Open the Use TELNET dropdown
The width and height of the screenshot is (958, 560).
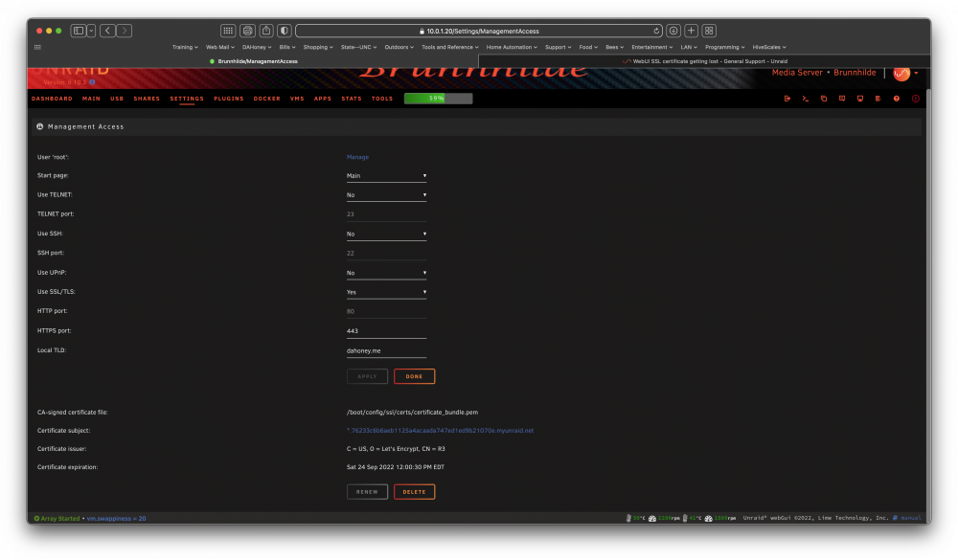pos(386,195)
